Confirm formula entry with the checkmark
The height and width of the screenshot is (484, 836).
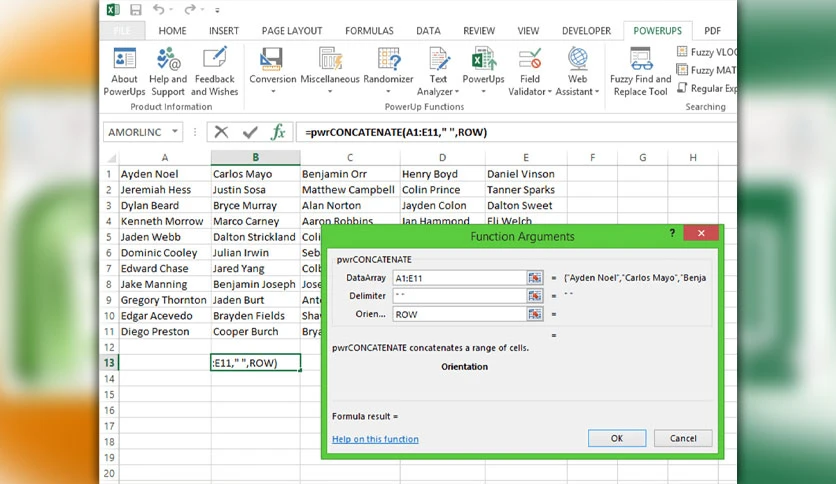(x=250, y=132)
